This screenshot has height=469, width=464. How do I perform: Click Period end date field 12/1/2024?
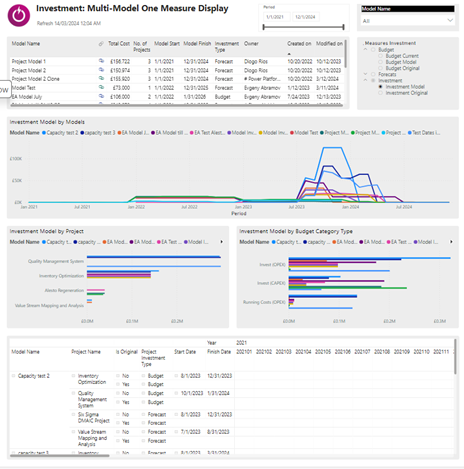[x=306, y=17]
